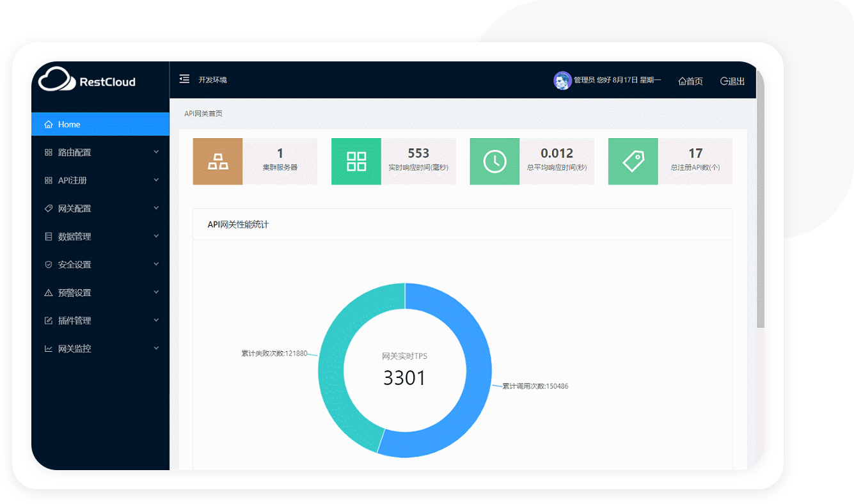This screenshot has width=854, height=504.
Task: Click the 首页 home link in header
Action: [691, 81]
